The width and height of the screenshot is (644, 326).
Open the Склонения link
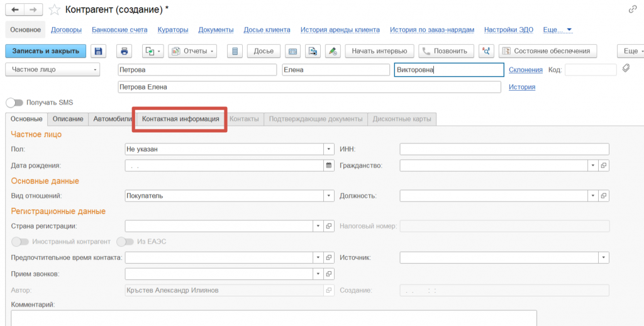pyautogui.click(x=525, y=70)
